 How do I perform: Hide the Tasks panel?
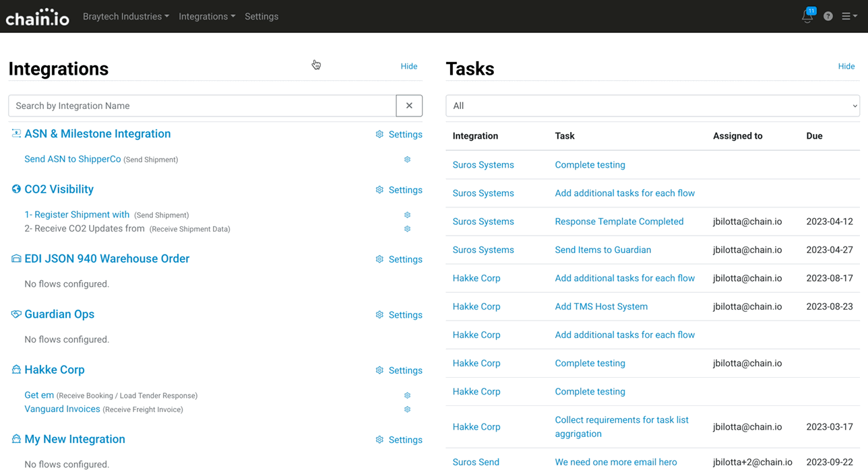(846, 66)
